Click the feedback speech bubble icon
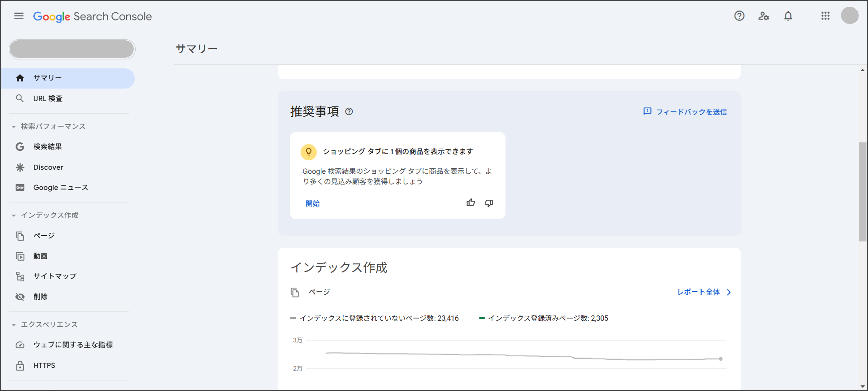868x391 pixels. (x=647, y=111)
